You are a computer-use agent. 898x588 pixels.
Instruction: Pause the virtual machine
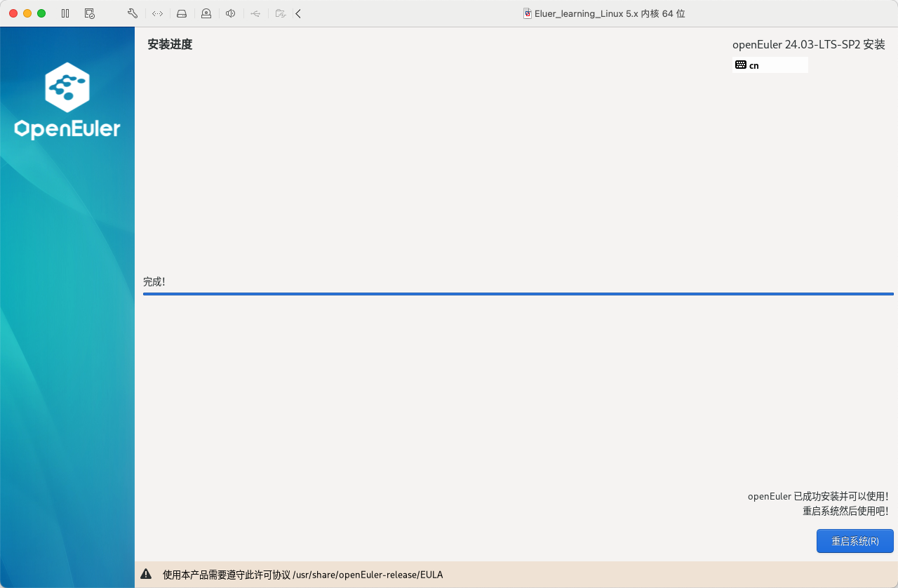pos(65,13)
